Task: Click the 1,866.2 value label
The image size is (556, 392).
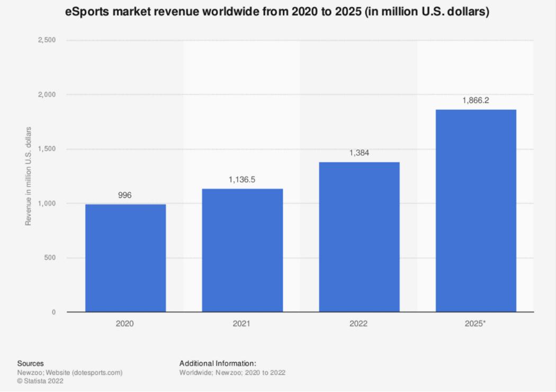Action: tap(476, 100)
